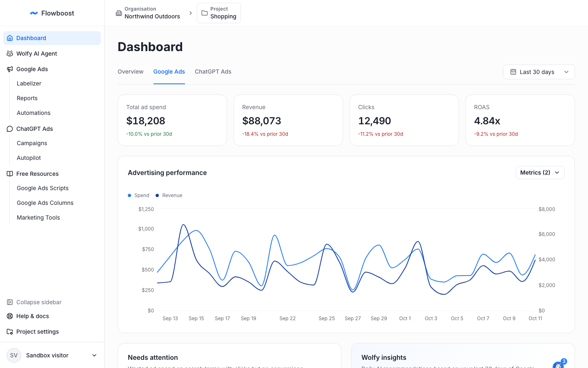588x368 pixels.
Task: Click the Wolfy insights heading
Action: [384, 357]
